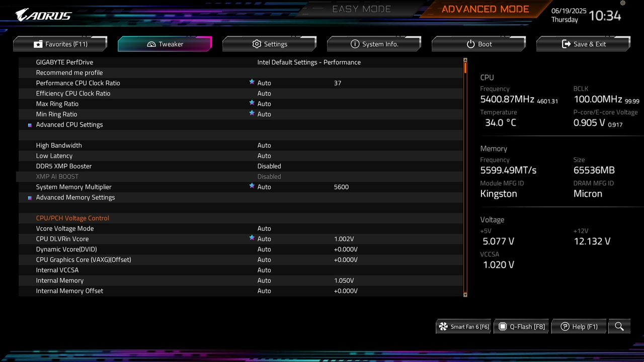Click the power icon on Boot tab
644x362 pixels.
[x=471, y=44]
